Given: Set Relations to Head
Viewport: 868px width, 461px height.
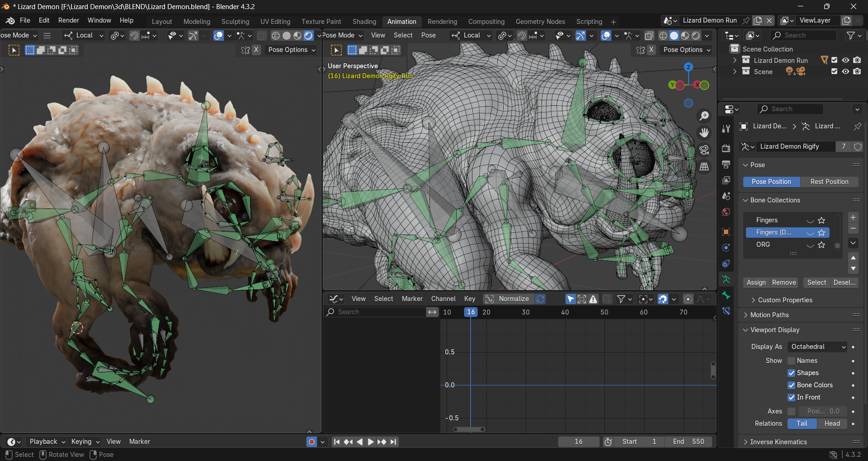Looking at the screenshot, I should click(x=832, y=423).
